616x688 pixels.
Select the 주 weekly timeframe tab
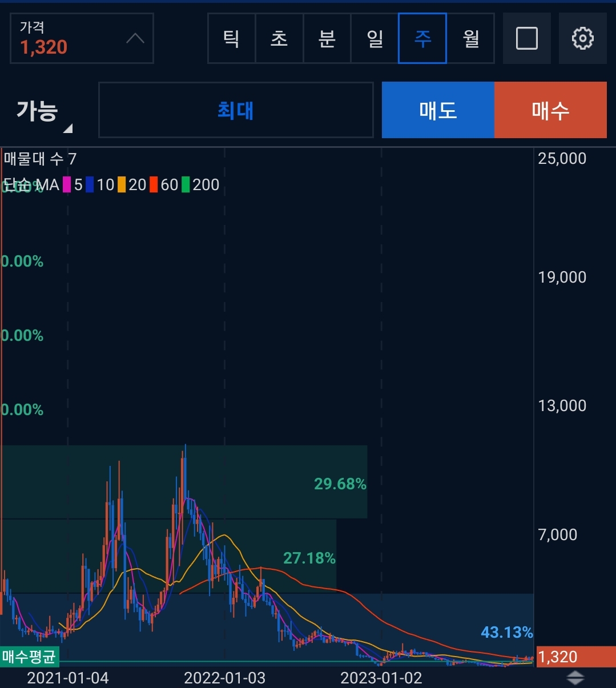(x=422, y=38)
